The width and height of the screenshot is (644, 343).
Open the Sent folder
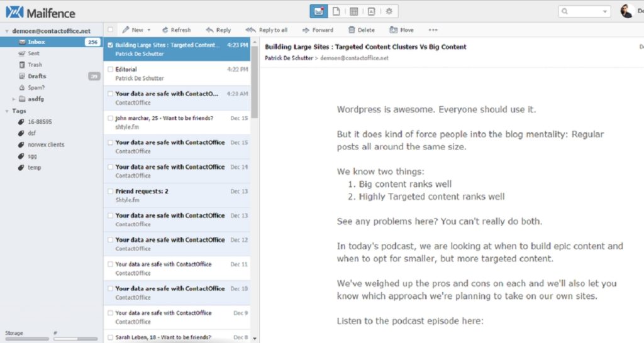(33, 53)
